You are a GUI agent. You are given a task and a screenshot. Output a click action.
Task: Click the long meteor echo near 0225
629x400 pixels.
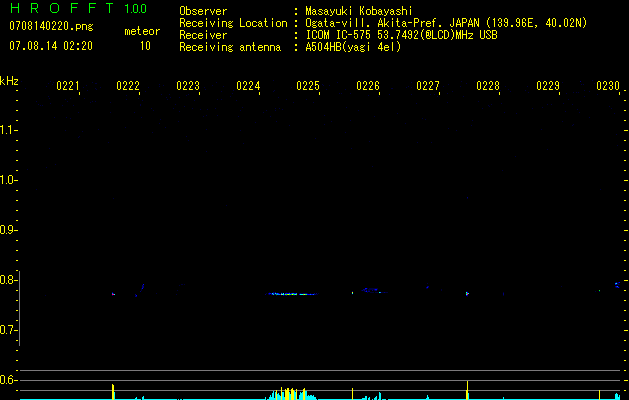pyautogui.click(x=291, y=294)
